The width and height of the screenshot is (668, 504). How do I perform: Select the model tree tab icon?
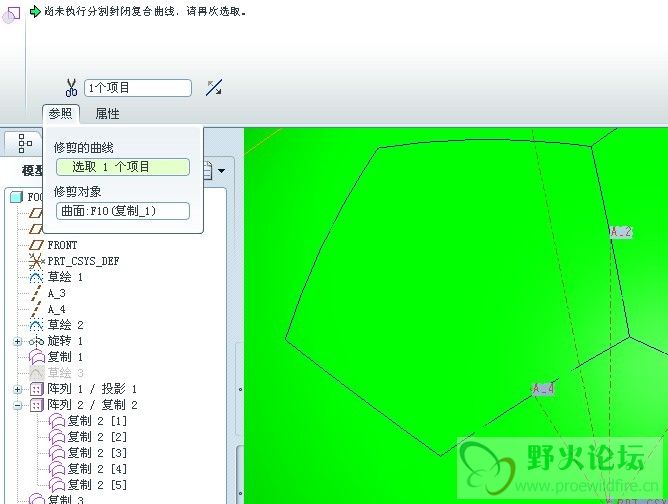click(x=25, y=143)
